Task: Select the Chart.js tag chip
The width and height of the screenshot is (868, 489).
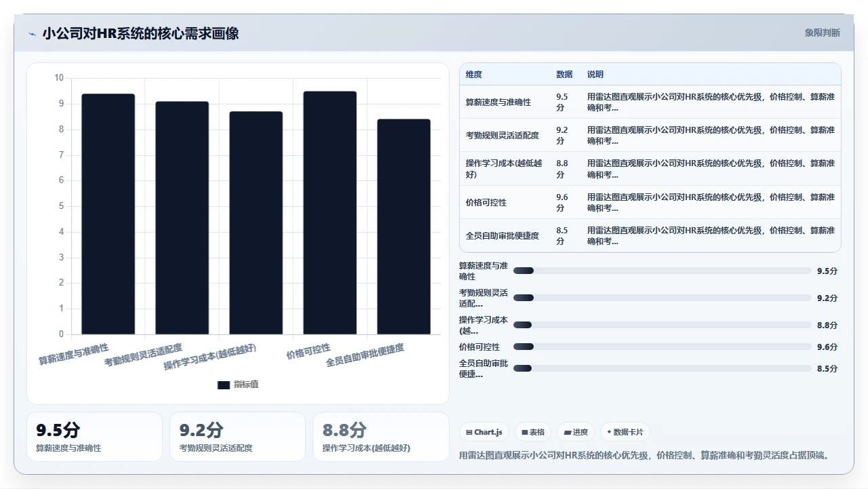Action: pyautogui.click(x=484, y=432)
